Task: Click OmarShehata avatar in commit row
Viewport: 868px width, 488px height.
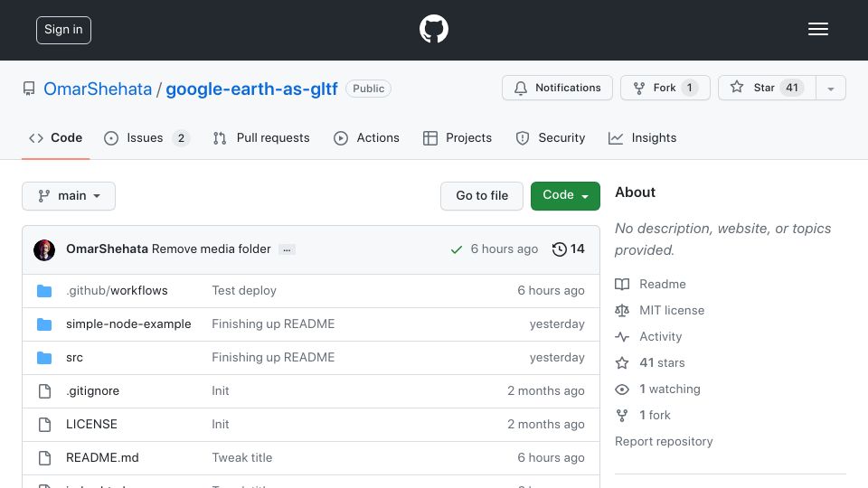Action: [44, 250]
